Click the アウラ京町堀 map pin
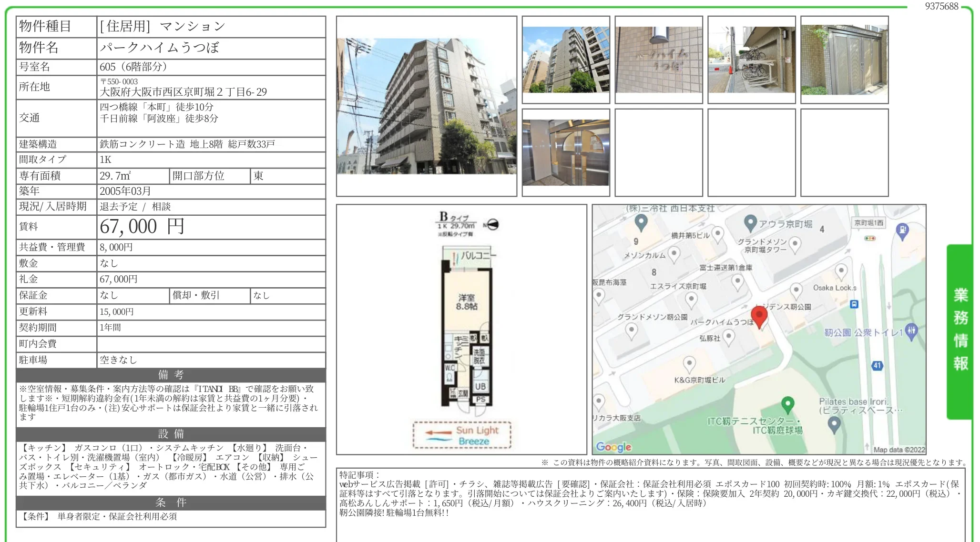 coord(750,222)
